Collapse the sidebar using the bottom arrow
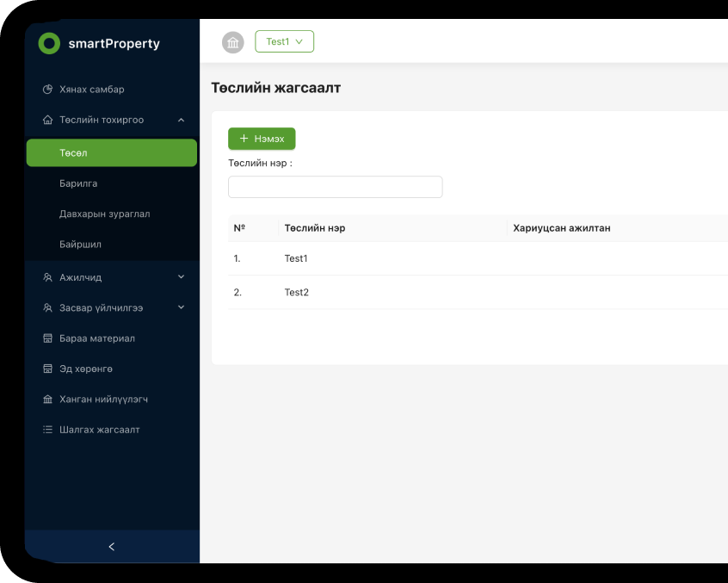The height and width of the screenshot is (583, 728). [x=112, y=547]
